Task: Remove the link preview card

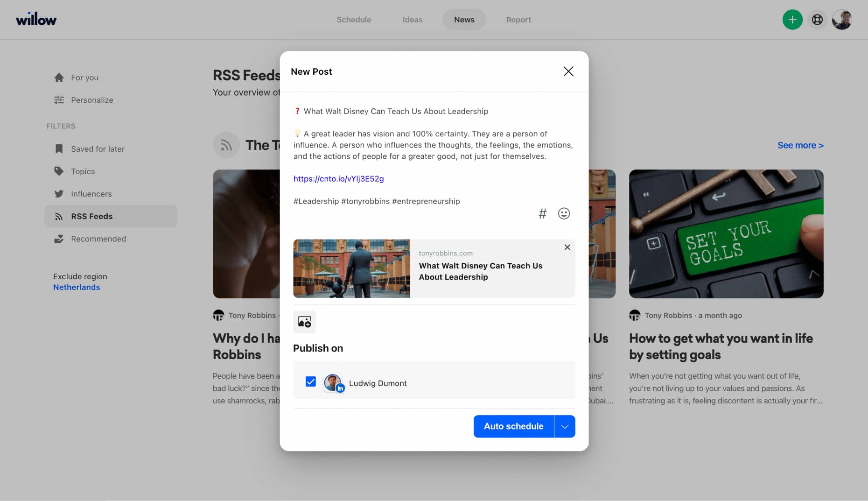Action: (567, 247)
